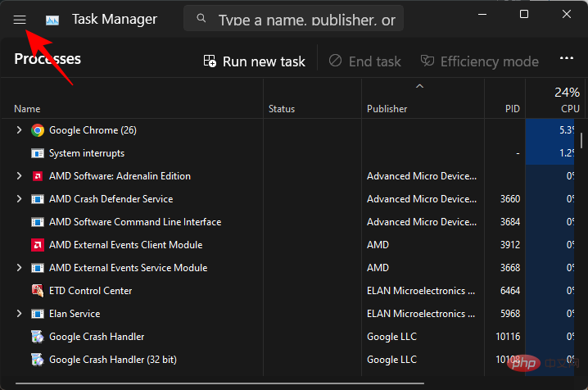This screenshot has width=588, height=390.
Task: Expand AMD Software: Adrenalin Edition group
Action: pyautogui.click(x=19, y=176)
